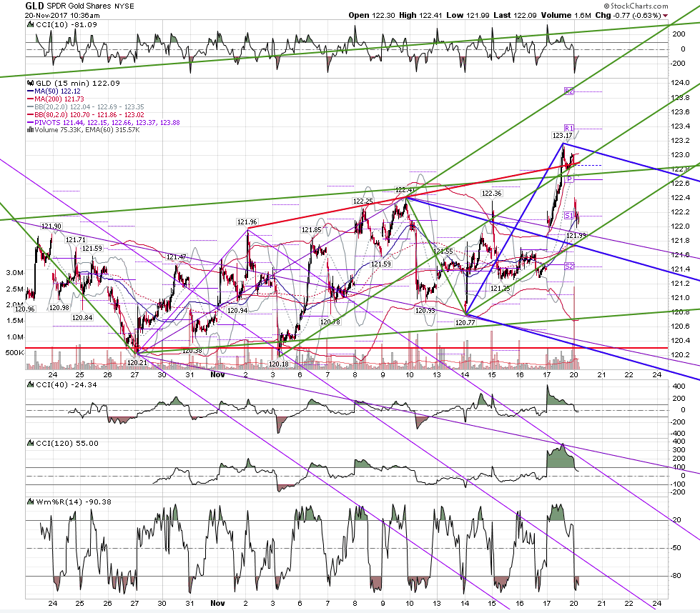This screenshot has height=613, width=700.
Task: Click the indicator icon beside Wm%R(14)
Action: pyautogui.click(x=30, y=502)
